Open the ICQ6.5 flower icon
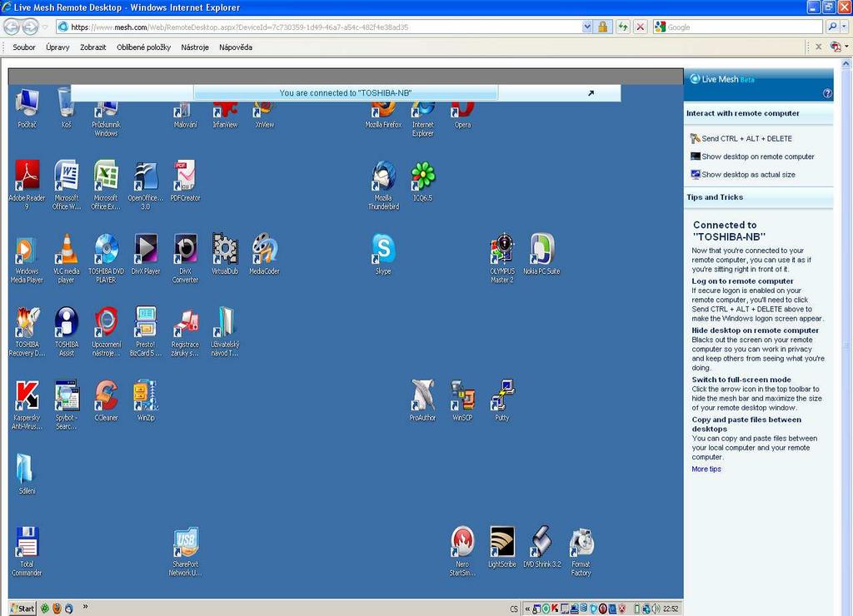The width and height of the screenshot is (853, 616). point(422,181)
